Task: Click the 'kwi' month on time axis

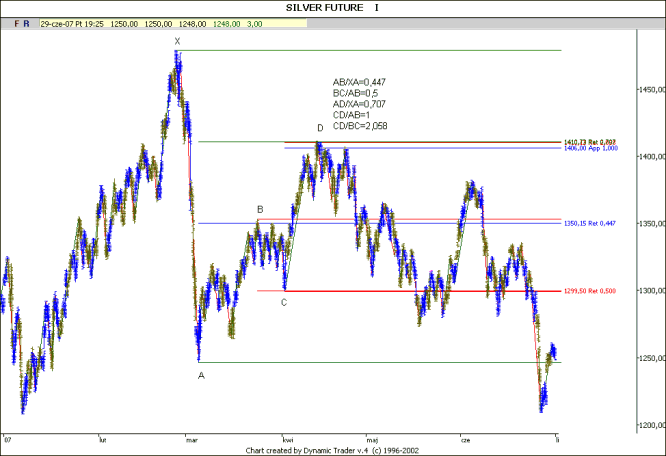Action: pos(288,439)
